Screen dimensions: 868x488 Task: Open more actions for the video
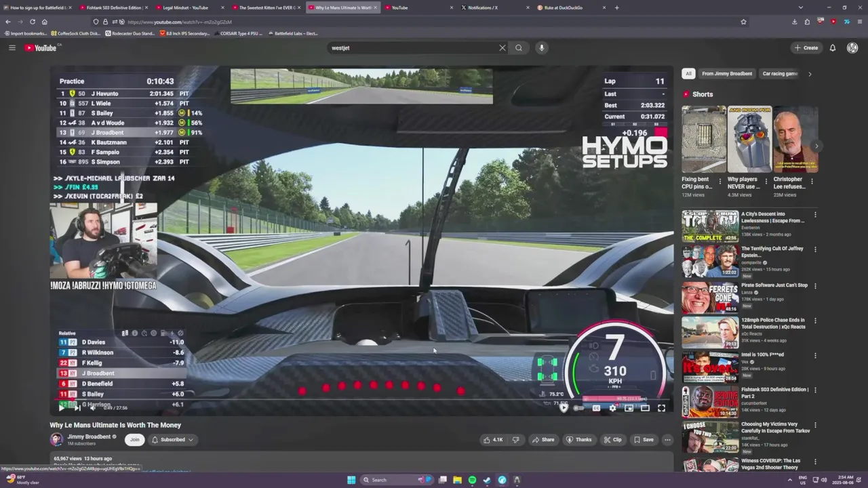(x=667, y=439)
